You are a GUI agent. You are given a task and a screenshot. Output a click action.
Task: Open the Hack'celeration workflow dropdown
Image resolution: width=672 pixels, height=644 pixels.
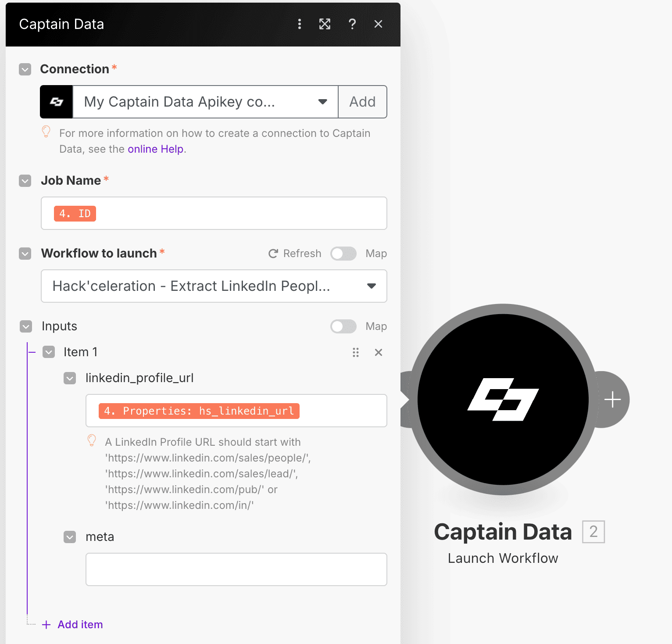tap(214, 286)
